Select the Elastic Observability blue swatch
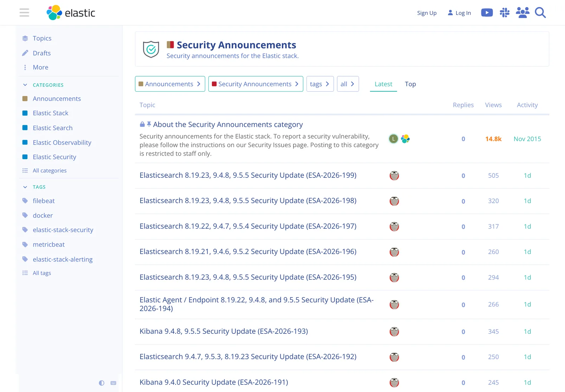 (x=25, y=143)
